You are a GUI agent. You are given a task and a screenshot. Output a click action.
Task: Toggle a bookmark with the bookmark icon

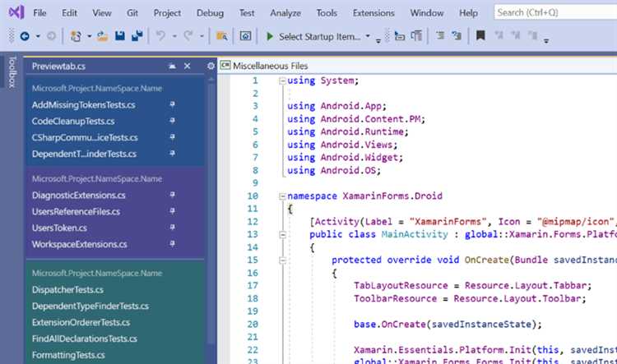coord(480,36)
